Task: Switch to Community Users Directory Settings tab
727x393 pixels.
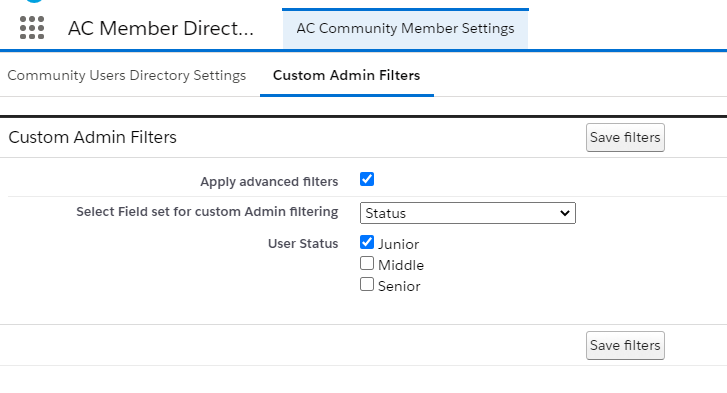Action: 127,75
